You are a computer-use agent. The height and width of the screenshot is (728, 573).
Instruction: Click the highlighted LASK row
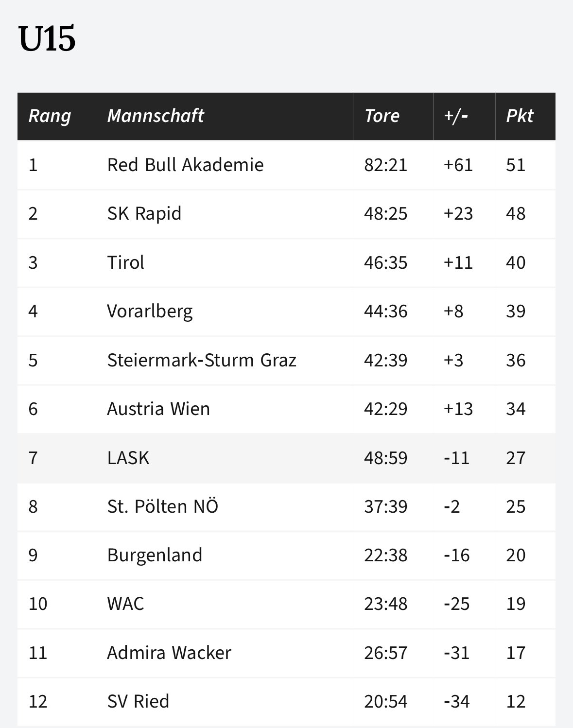[x=286, y=458]
